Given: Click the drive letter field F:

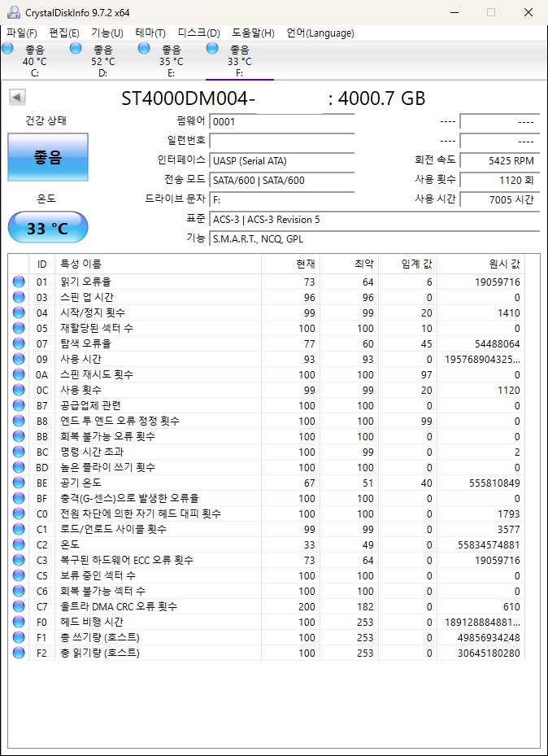Looking at the screenshot, I should pyautogui.click(x=282, y=200).
